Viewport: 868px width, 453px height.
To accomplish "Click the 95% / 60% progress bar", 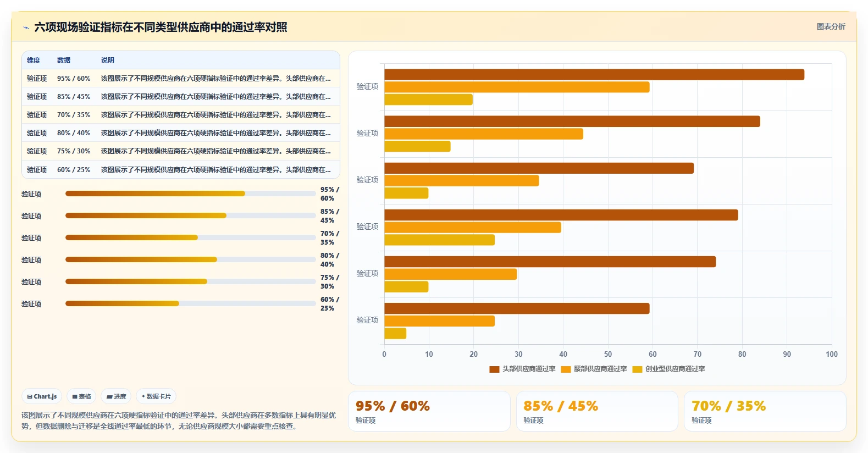I will [190, 194].
